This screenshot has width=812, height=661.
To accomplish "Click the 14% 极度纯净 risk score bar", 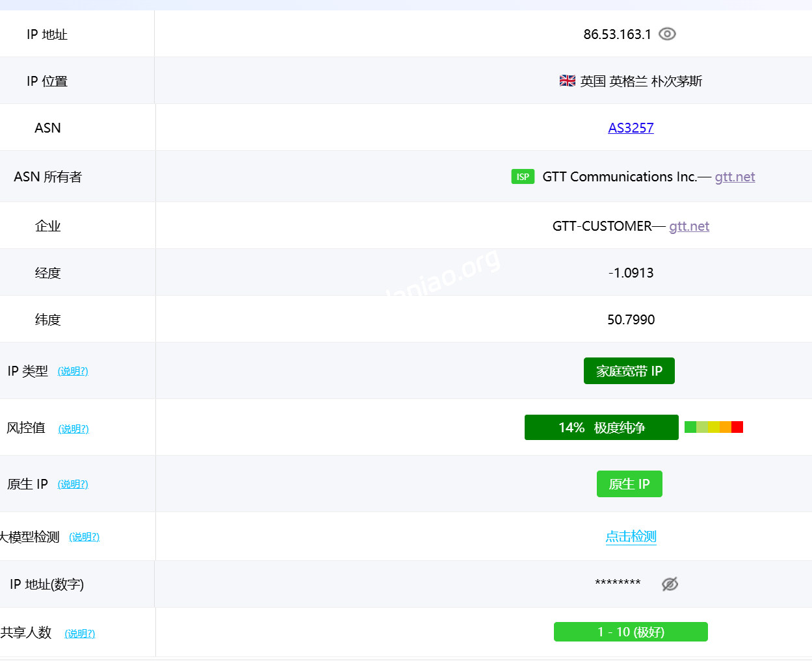I will (x=601, y=428).
